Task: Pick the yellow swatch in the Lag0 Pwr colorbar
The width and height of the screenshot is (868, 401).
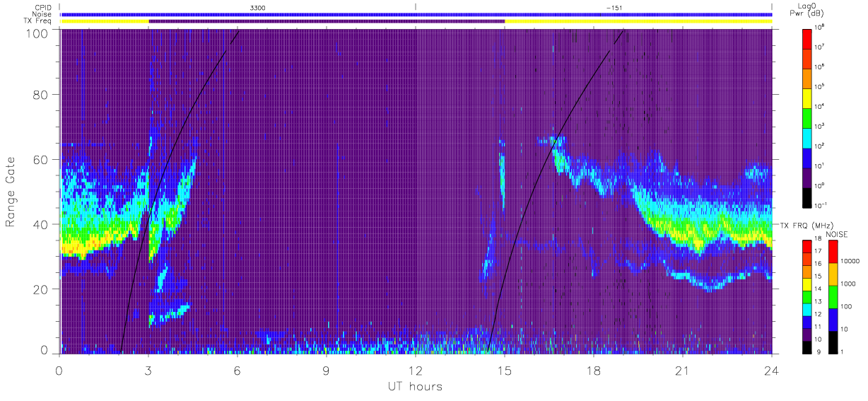Action: (x=808, y=98)
